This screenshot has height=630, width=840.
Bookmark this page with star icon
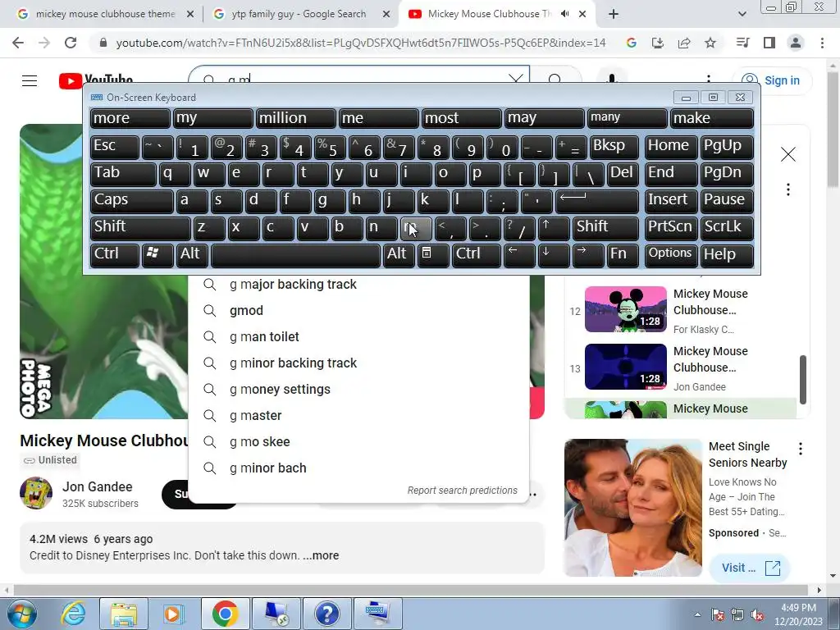pos(710,43)
